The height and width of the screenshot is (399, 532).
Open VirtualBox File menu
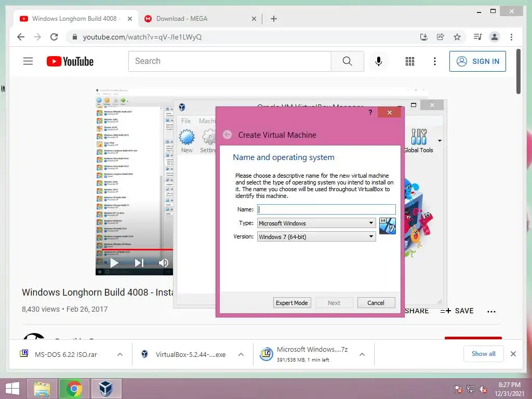coord(186,121)
